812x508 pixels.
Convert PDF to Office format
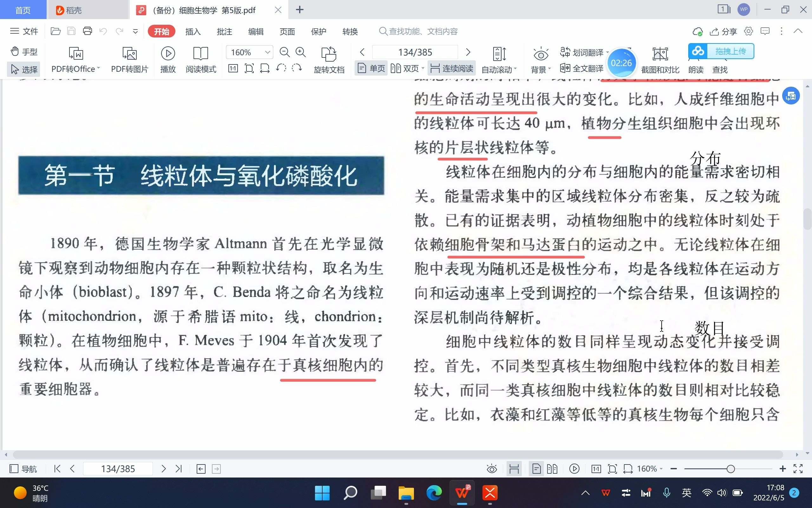(75, 59)
